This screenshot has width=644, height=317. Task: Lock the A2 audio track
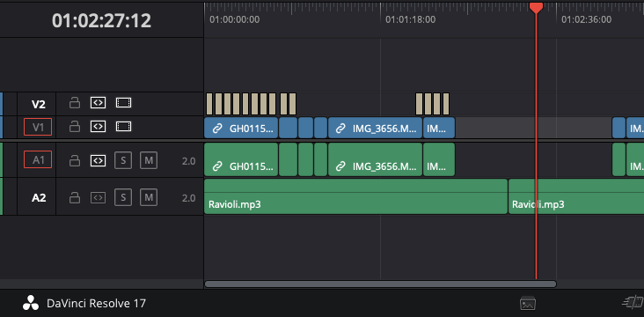pos(74,197)
